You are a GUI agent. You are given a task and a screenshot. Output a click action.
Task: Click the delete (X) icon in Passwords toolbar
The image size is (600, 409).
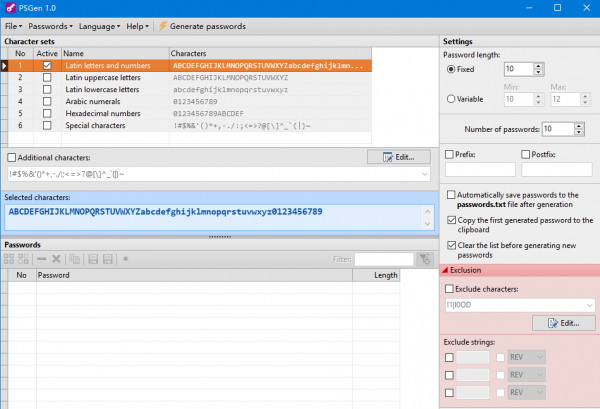click(57, 259)
